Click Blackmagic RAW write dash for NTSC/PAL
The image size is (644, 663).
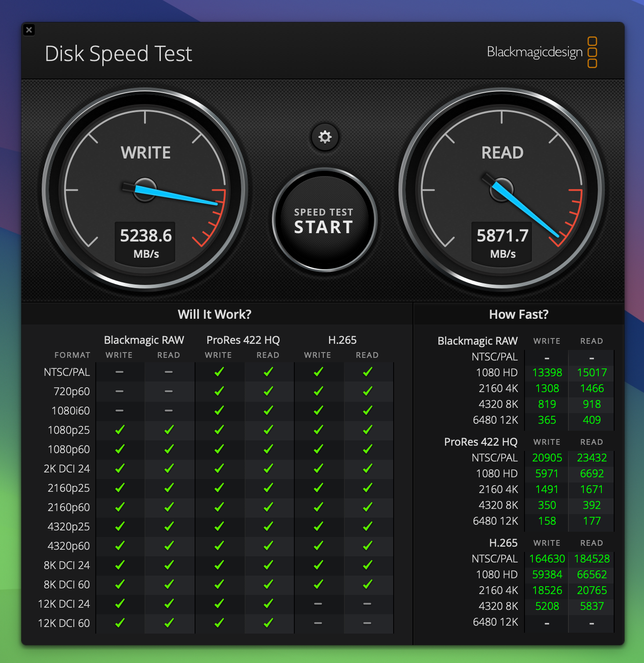[x=119, y=372]
